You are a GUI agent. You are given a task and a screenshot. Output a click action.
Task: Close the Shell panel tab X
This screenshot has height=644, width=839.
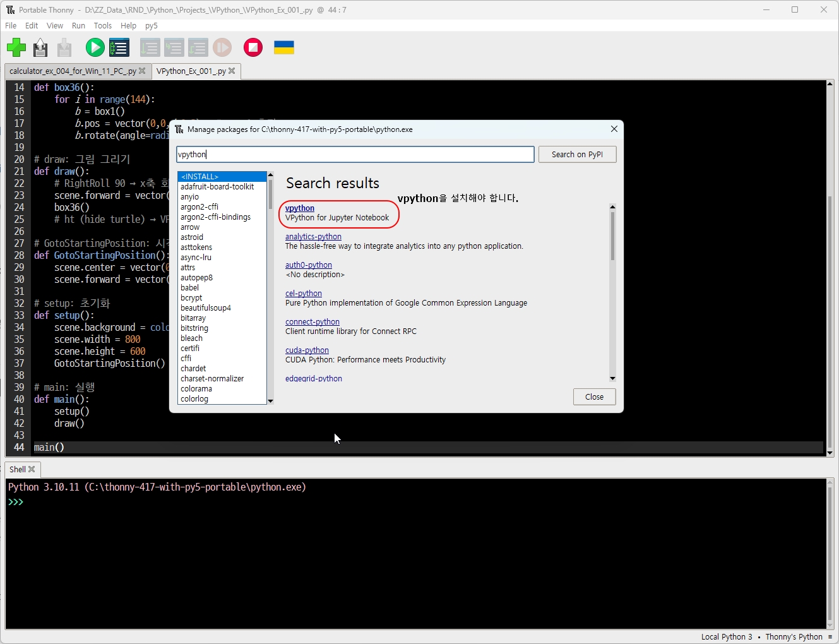(x=32, y=469)
